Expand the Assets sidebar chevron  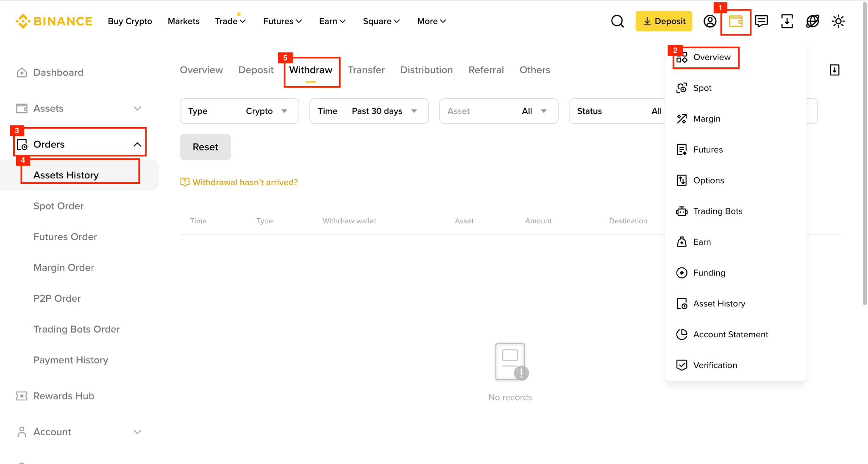click(x=137, y=108)
